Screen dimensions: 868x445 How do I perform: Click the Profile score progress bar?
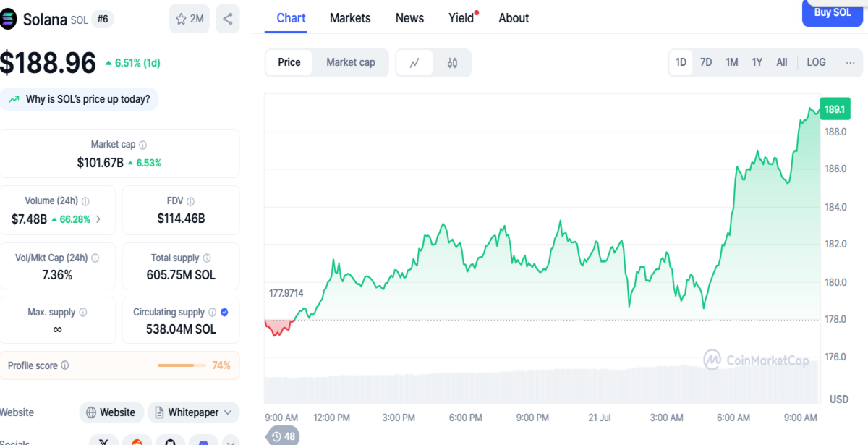point(182,365)
